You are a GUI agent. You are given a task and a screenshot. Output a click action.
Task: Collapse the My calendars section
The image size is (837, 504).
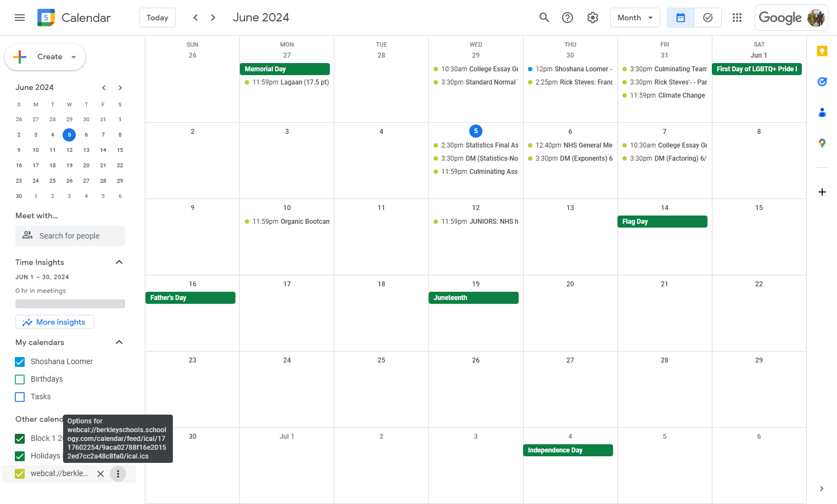pyautogui.click(x=119, y=342)
